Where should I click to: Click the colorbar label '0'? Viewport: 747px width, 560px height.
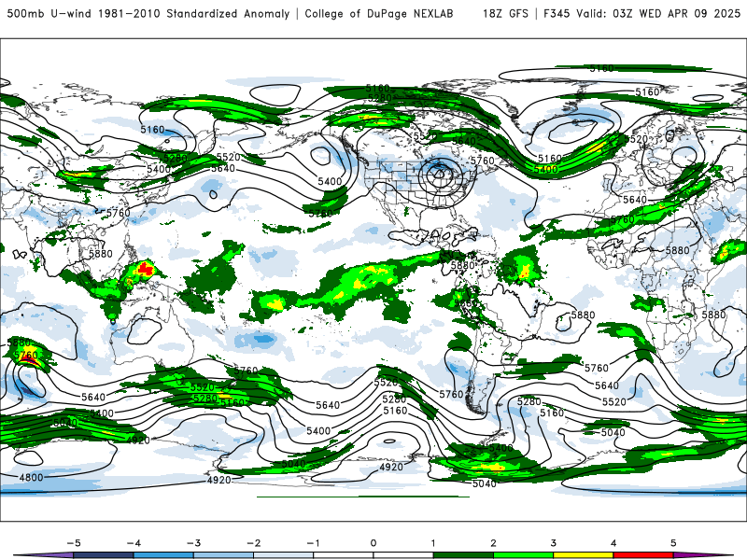pyautogui.click(x=373, y=543)
